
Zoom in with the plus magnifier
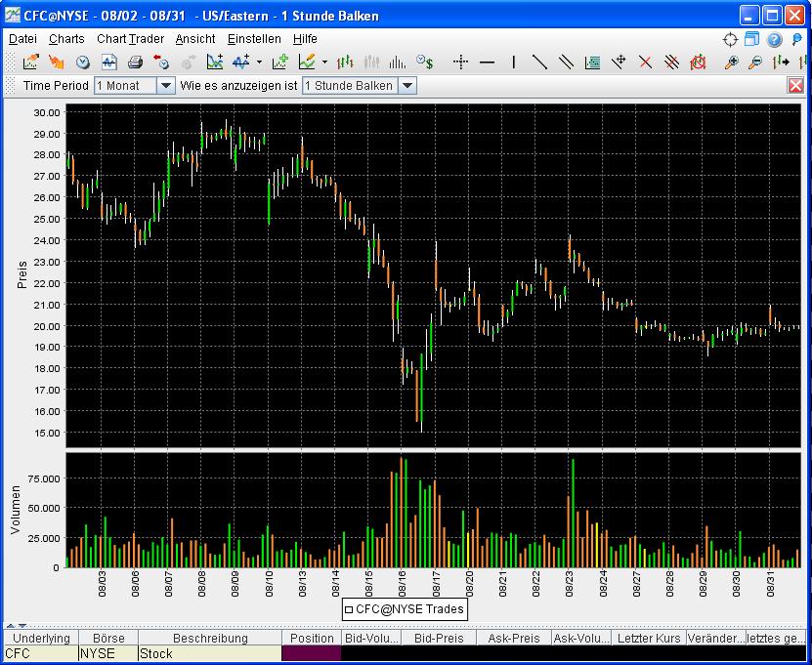(731, 62)
